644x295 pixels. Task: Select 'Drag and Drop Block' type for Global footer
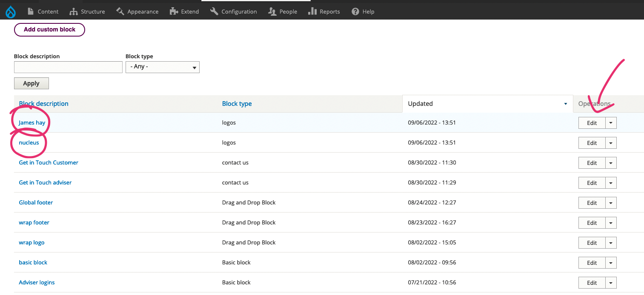pos(249,203)
